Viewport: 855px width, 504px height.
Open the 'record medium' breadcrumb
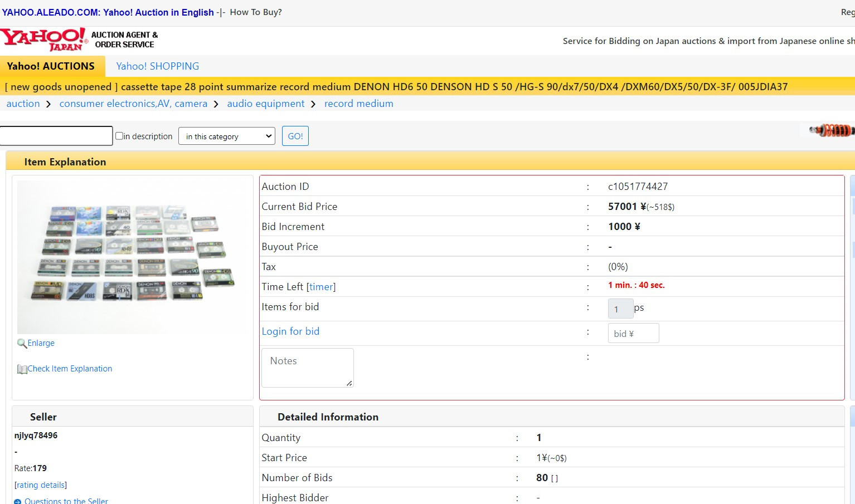point(359,104)
